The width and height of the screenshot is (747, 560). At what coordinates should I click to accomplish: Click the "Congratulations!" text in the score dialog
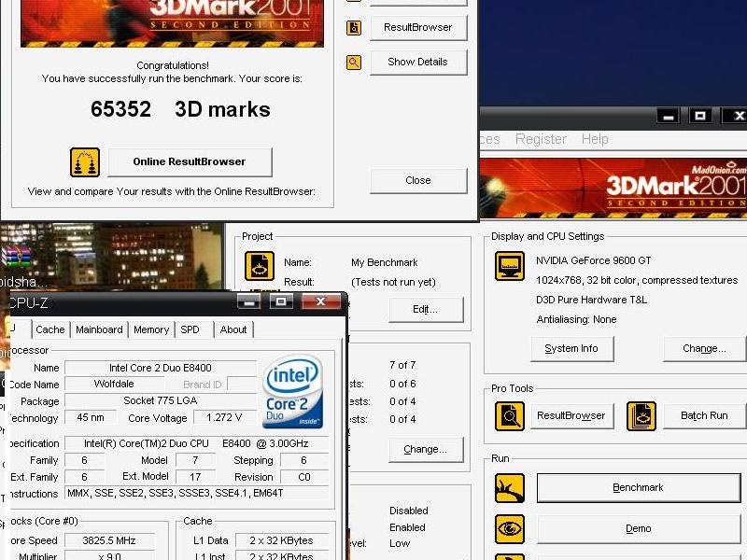173,65
